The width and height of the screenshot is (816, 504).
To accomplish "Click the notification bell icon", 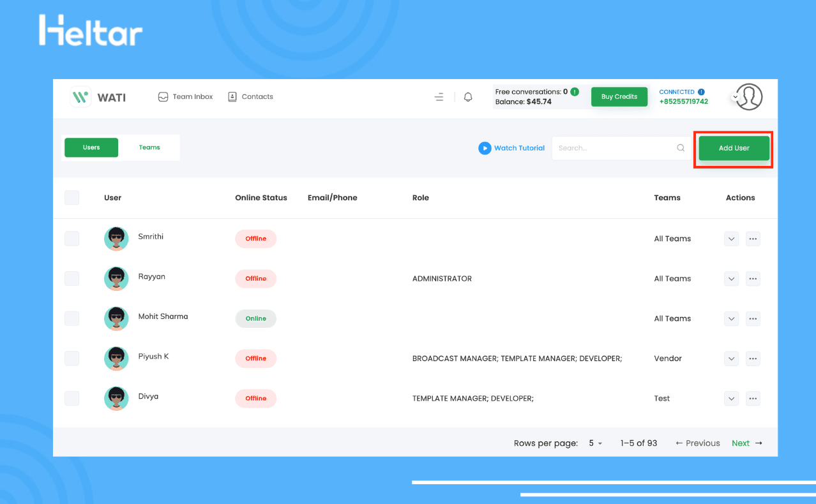I will coord(468,97).
